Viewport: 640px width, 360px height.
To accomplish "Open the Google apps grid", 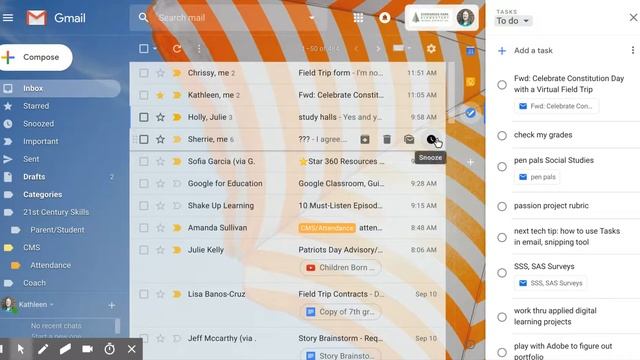I will (x=358, y=18).
